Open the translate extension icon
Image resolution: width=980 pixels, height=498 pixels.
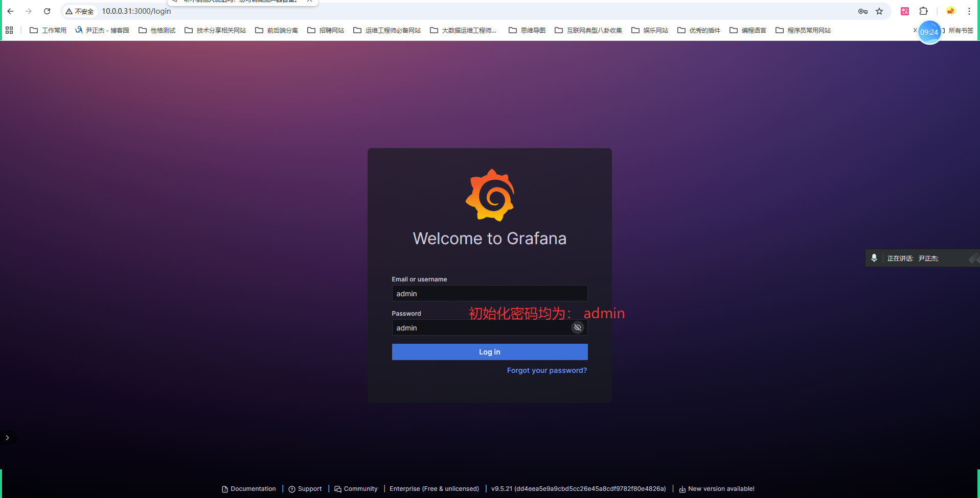click(x=905, y=11)
